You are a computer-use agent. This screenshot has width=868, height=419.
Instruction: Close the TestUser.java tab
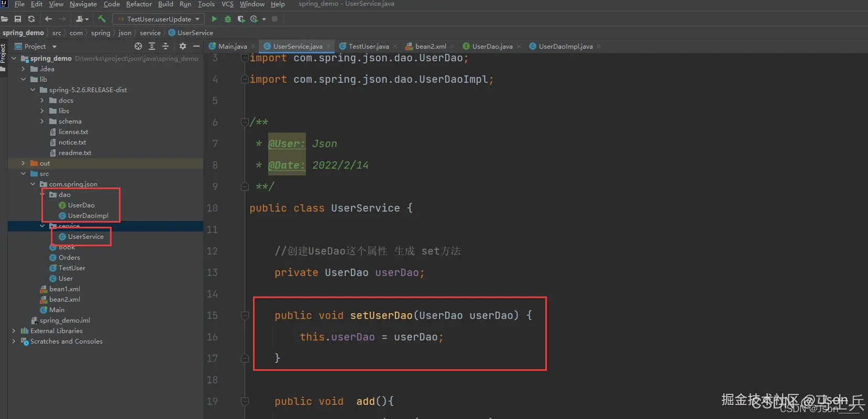pos(395,46)
